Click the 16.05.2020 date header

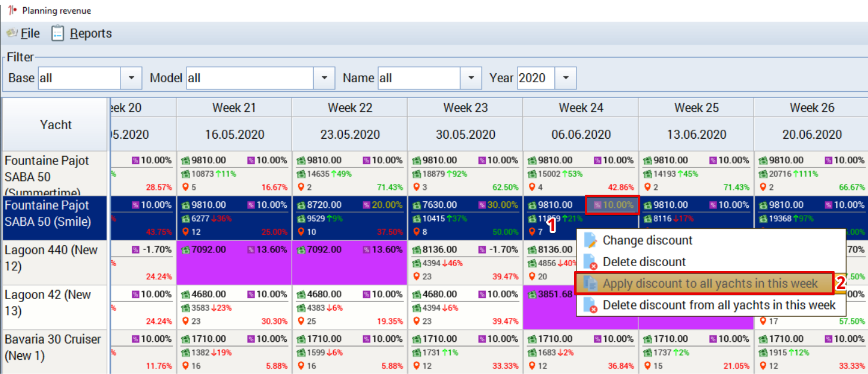click(x=234, y=135)
